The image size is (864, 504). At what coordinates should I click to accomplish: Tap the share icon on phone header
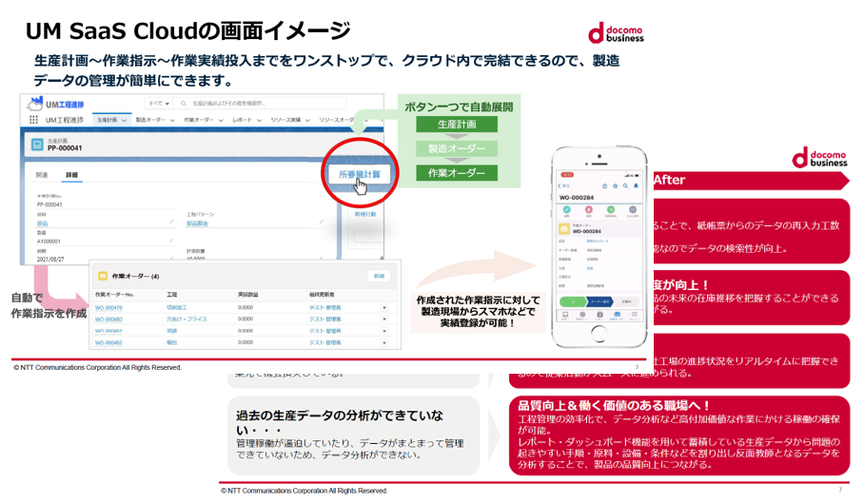point(604,186)
